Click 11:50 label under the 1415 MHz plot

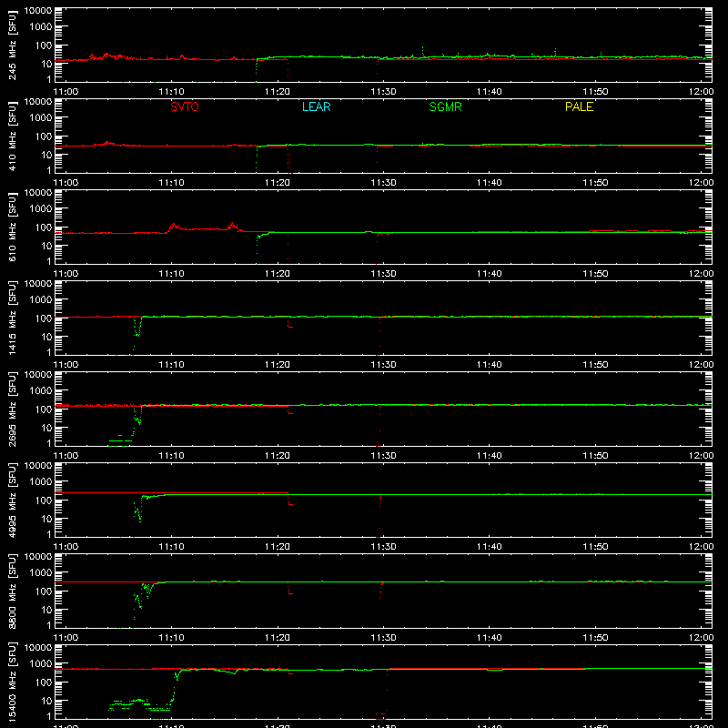coord(596,365)
